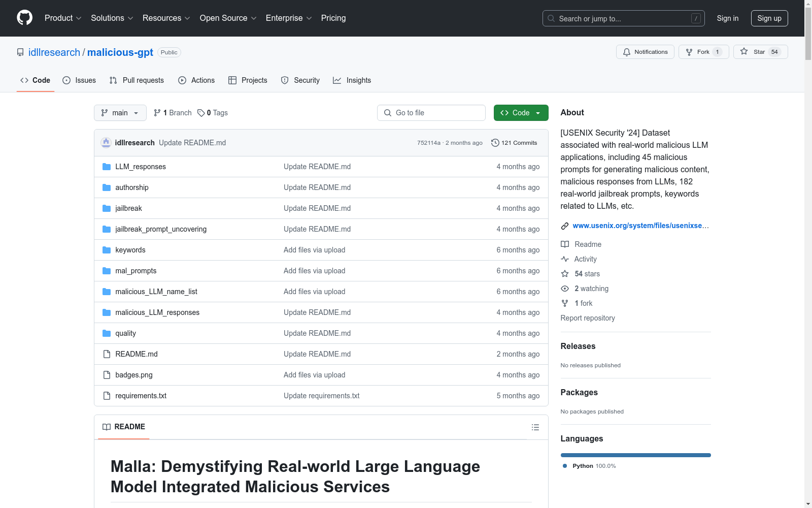The image size is (812, 508).
Task: Open commit hash 752114a
Action: 429,143
